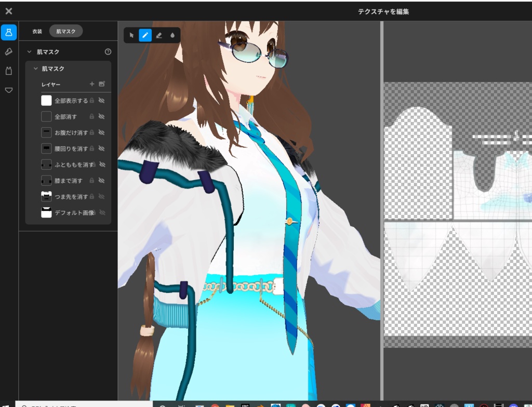The height and width of the screenshot is (407, 532).
Task: Activate the selection arrow tool
Action: point(131,35)
